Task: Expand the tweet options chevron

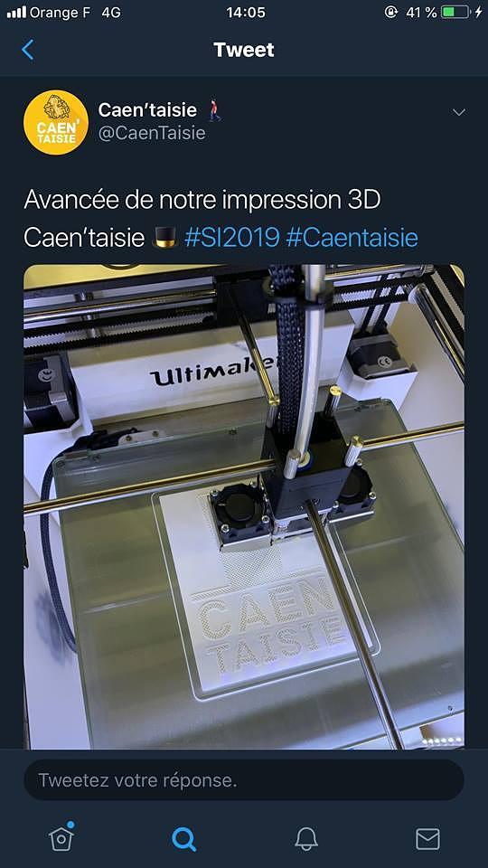Action: coord(459,112)
